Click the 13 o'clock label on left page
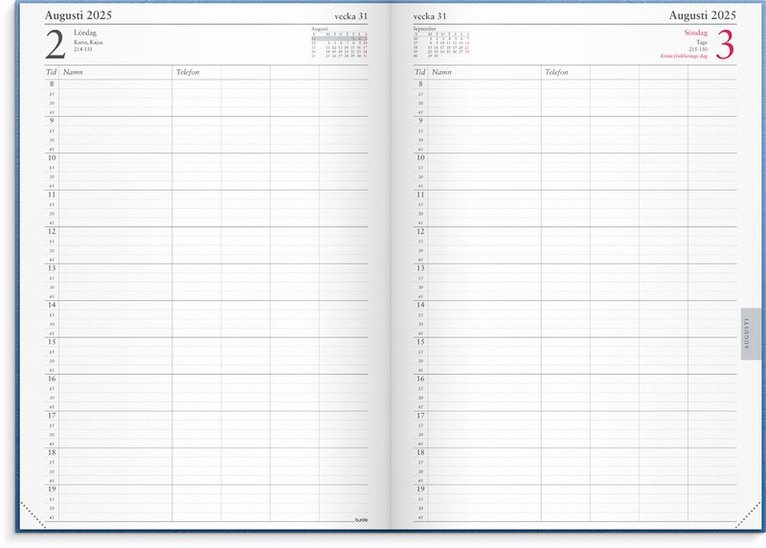The image size is (766, 548). pyautogui.click(x=51, y=268)
